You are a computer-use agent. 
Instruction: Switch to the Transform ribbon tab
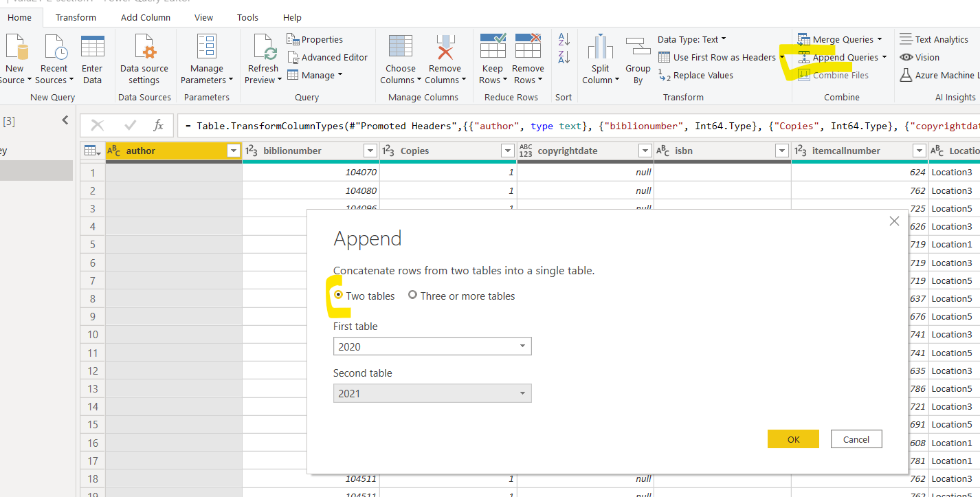(x=76, y=17)
